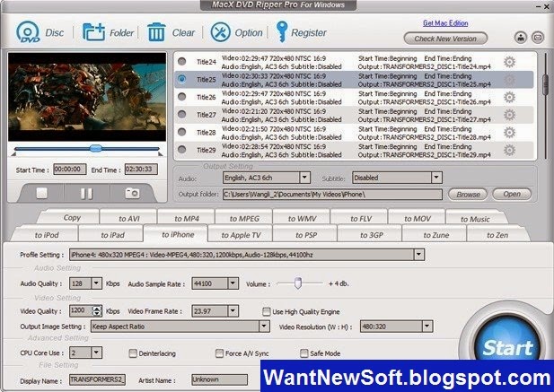Open settings gear for Title27
Screen dimensions: 554x392
click(509, 115)
